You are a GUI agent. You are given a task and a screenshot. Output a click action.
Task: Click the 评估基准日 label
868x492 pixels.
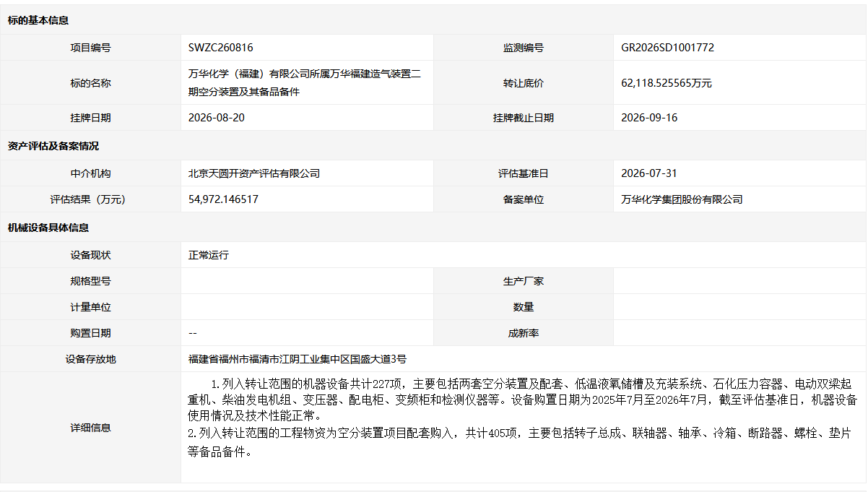524,173
